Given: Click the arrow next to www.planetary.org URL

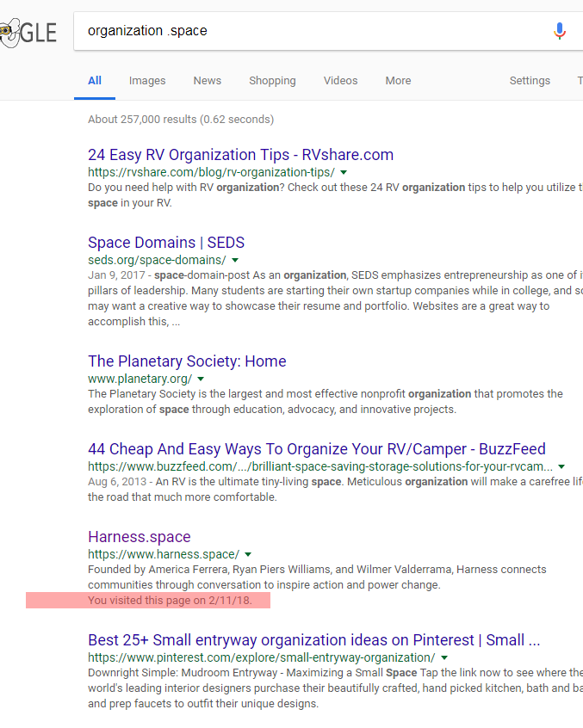Looking at the screenshot, I should [x=201, y=379].
